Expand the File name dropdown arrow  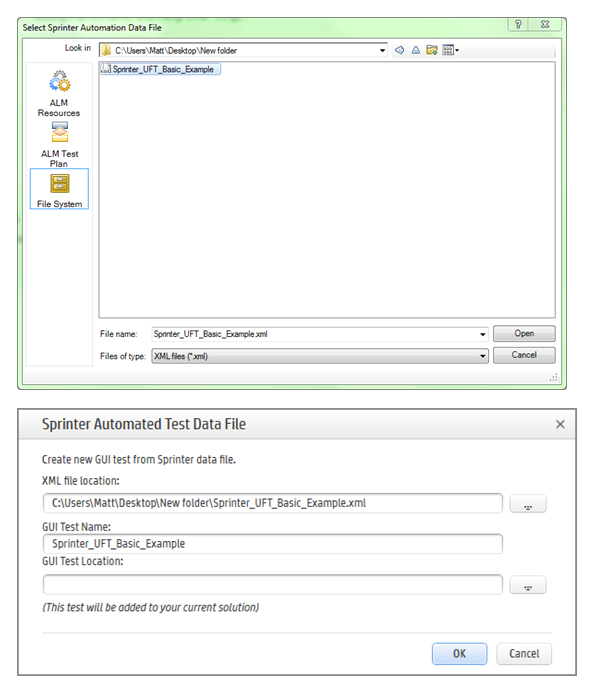483,334
